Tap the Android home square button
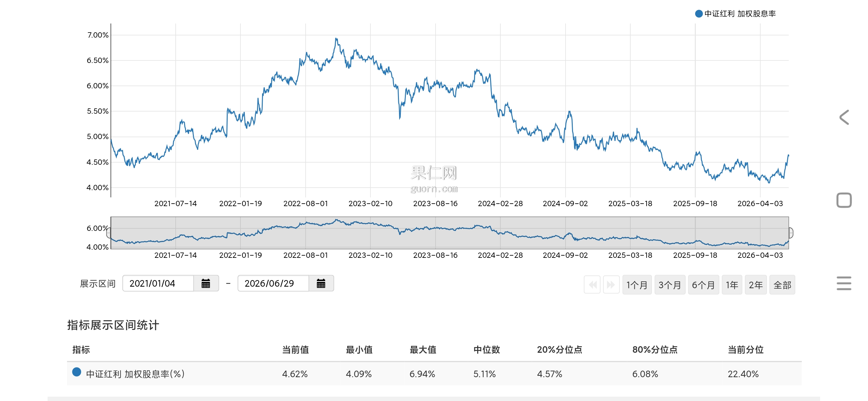 pos(844,200)
